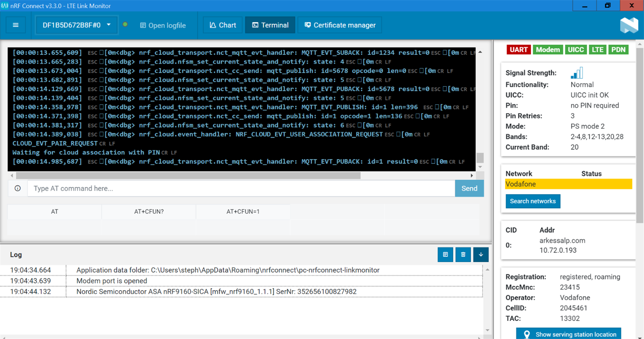Click Search networks button
Viewport: 644px width, 339px height.
533,201
